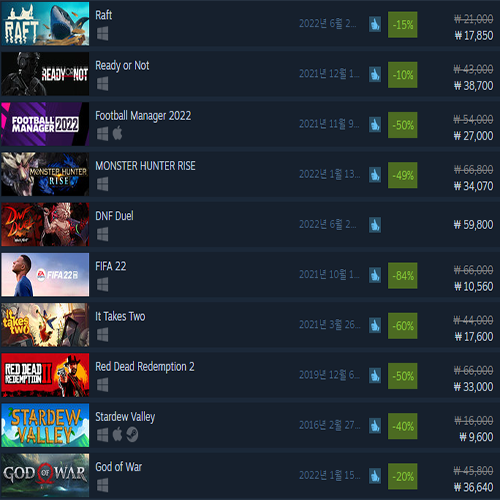Open the MONSTER HUNTER RISE capsule image
Image resolution: width=500 pixels, height=500 pixels.
(45, 174)
